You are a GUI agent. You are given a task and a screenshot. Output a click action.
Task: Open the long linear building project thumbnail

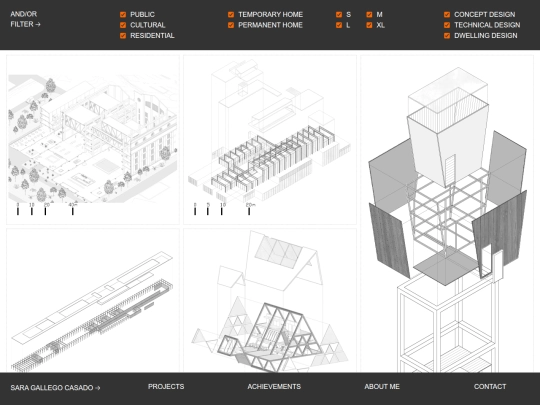coord(93,300)
